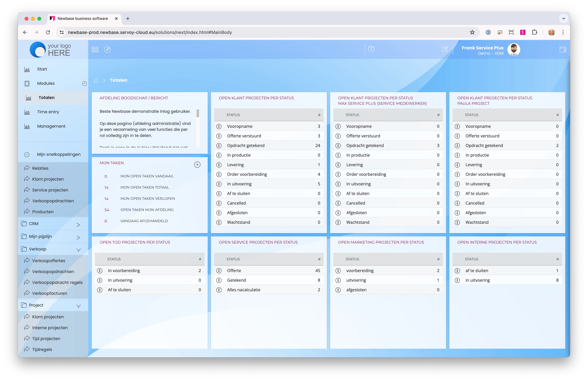Click scrollbar in afdeling boodschap panel

198,113
